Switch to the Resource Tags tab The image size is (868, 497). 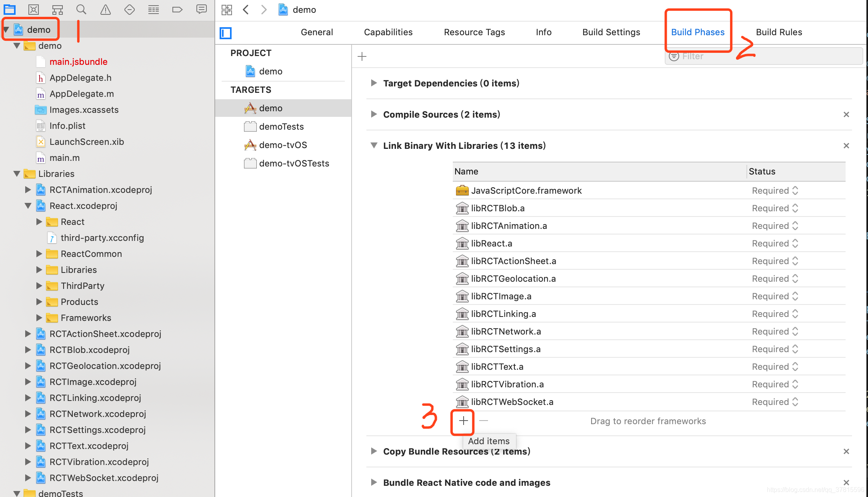coord(474,32)
